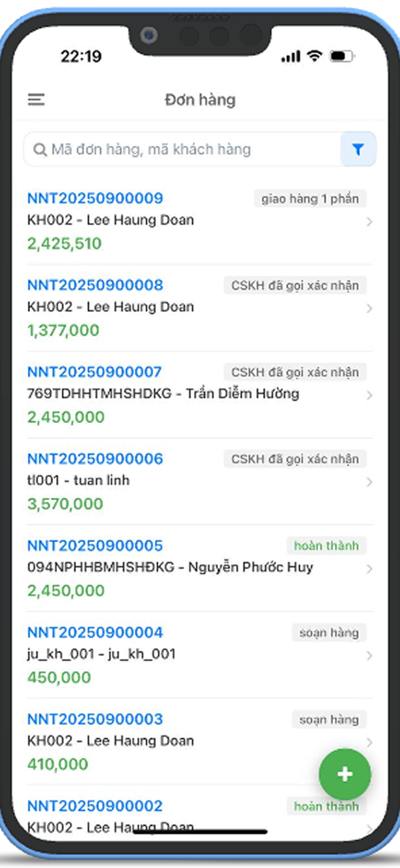Open the hamburger menu
Viewport: 400px width, 868px height.
(36, 100)
